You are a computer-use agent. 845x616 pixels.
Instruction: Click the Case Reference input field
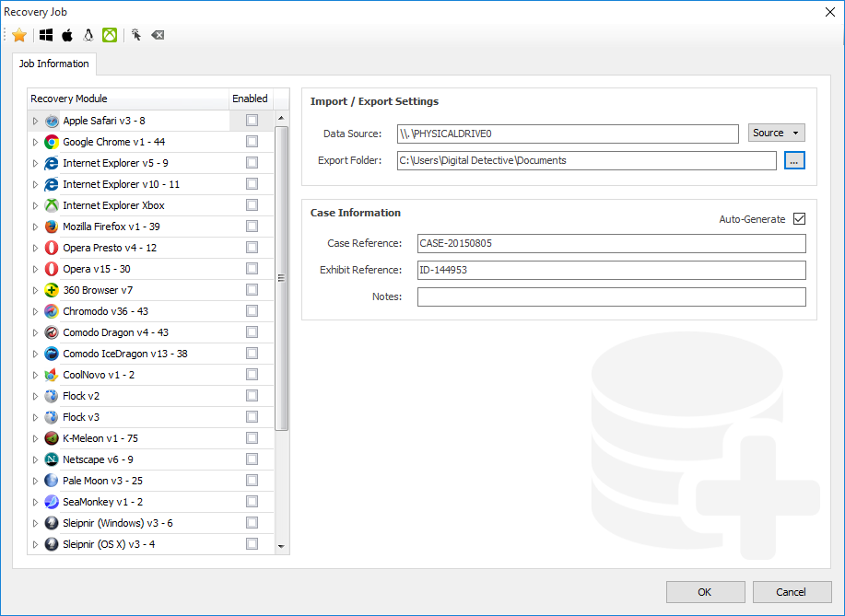tap(612, 243)
